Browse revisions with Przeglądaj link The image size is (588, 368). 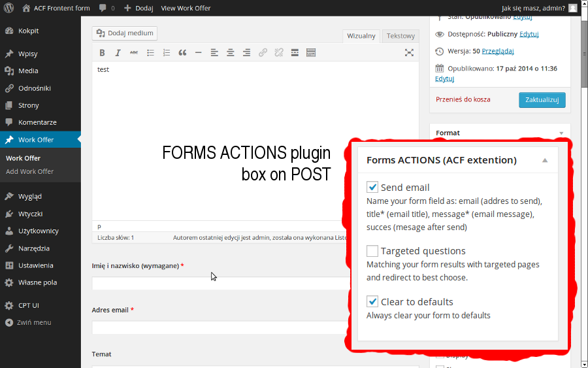click(x=498, y=52)
